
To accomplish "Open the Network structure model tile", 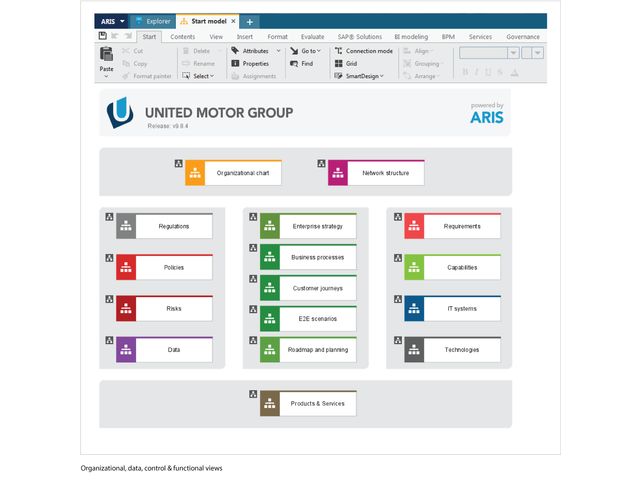I will tap(376, 173).
